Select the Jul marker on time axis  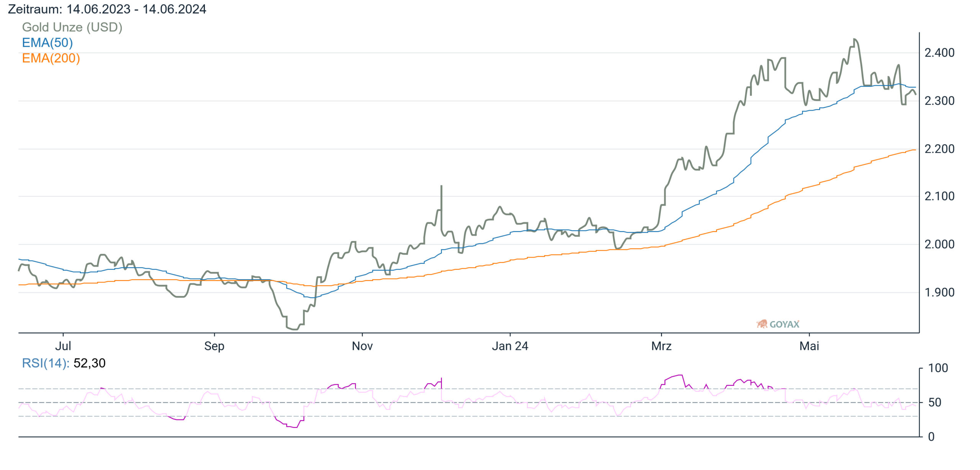click(x=63, y=346)
